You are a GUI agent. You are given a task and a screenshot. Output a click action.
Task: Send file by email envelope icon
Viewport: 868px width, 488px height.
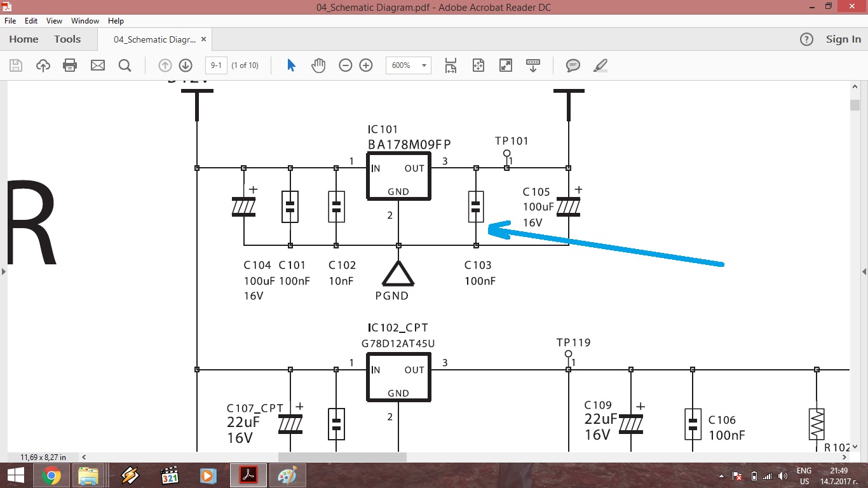[98, 65]
